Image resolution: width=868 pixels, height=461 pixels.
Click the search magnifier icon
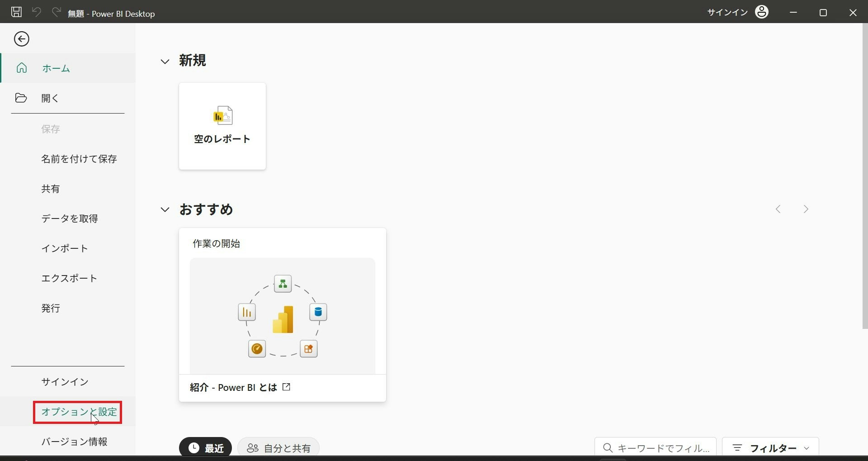(608, 448)
